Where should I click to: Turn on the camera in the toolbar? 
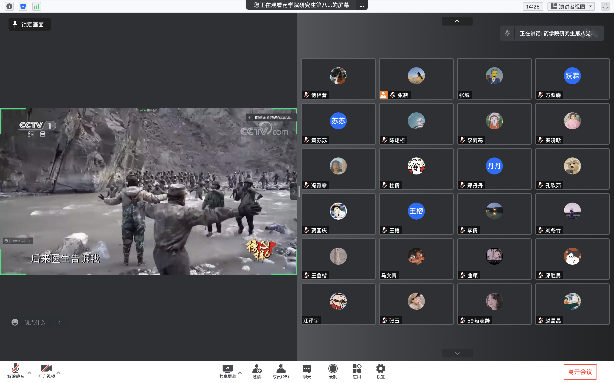point(46,370)
